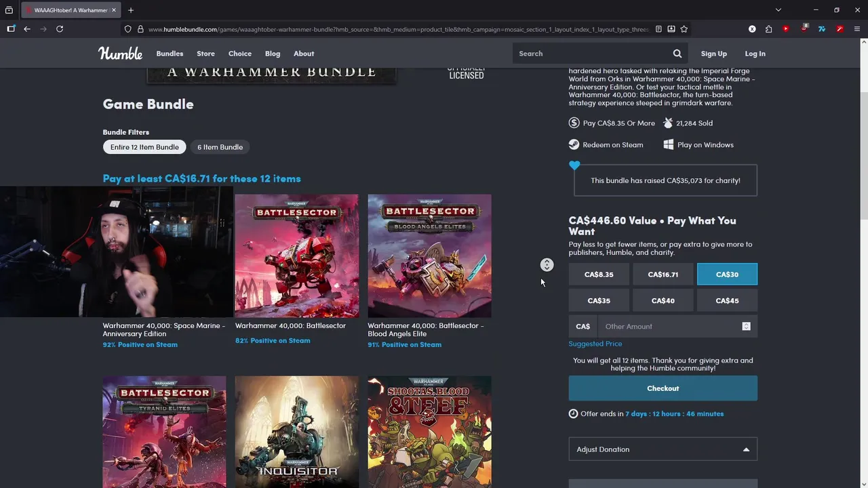Click the clock icon beside Offer ends
Viewport: 868px width, 488px height.
click(573, 413)
